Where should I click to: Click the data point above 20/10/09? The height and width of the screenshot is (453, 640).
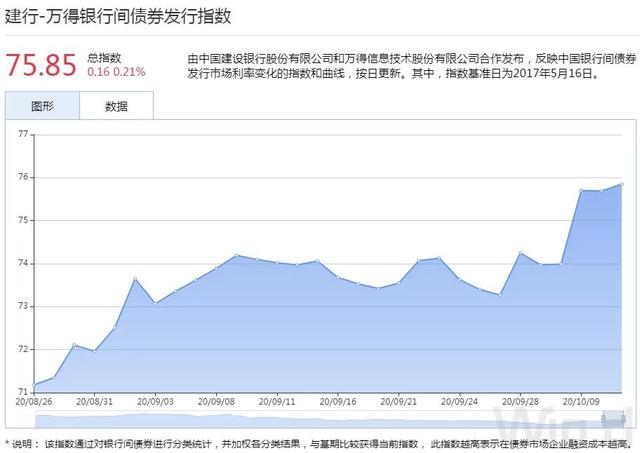(x=581, y=190)
